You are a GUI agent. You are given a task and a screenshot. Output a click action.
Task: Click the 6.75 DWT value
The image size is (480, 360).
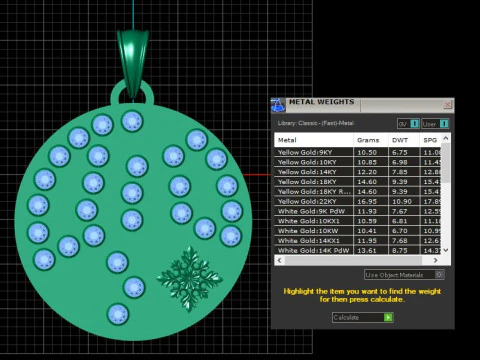[400, 152]
